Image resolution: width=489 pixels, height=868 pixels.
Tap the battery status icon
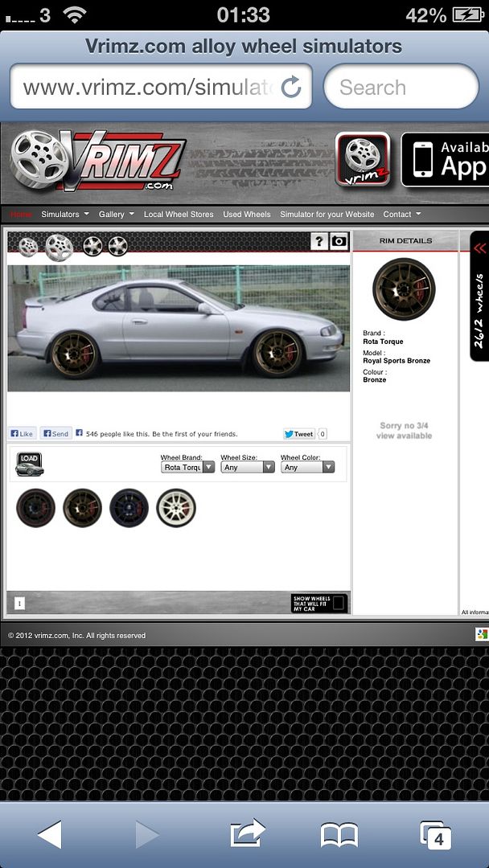469,15
